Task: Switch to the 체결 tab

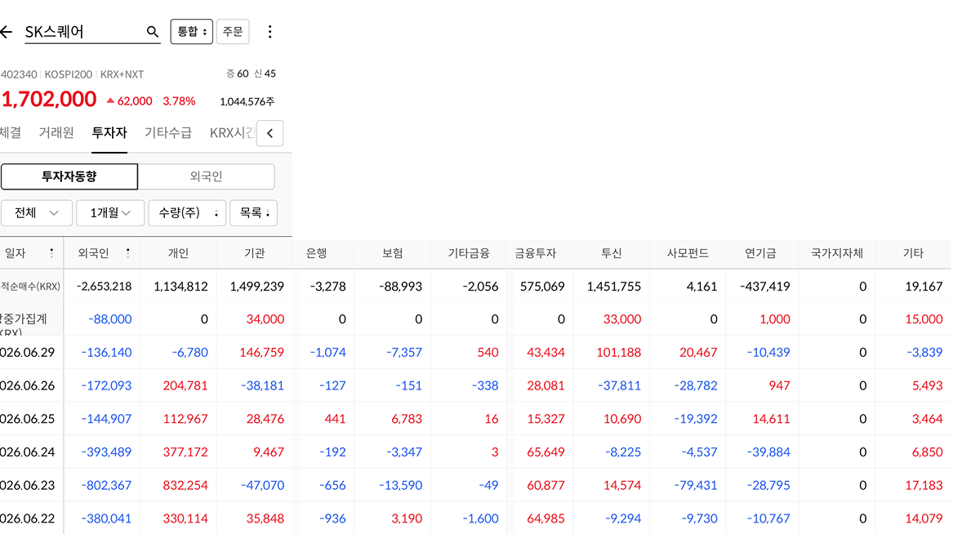Action: pos(10,132)
